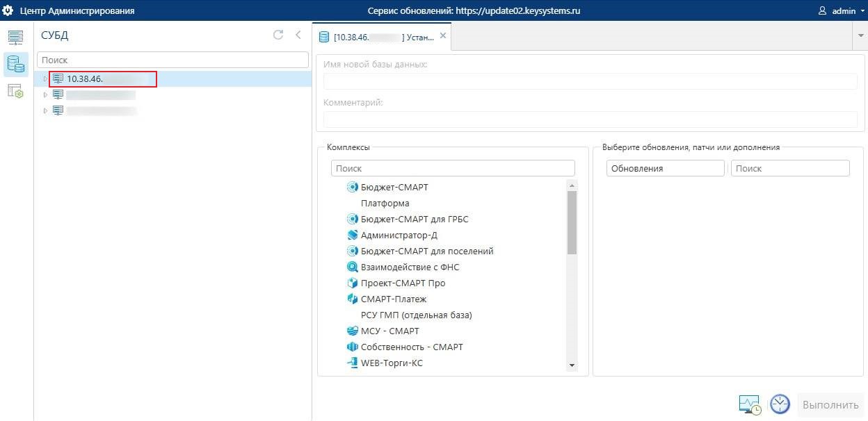Image resolution: width=868 pixels, height=421 pixels.
Task: Click the Комплексы list scroll-down arrow
Action: tap(572, 365)
